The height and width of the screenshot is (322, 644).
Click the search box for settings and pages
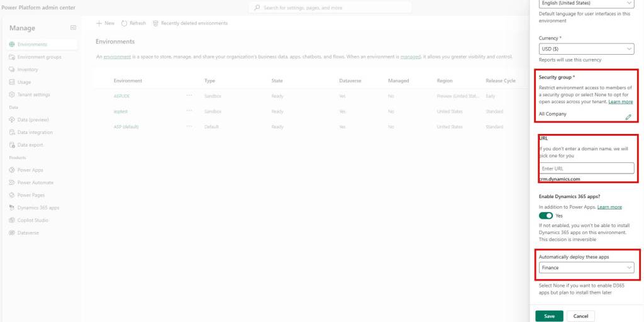click(330, 8)
